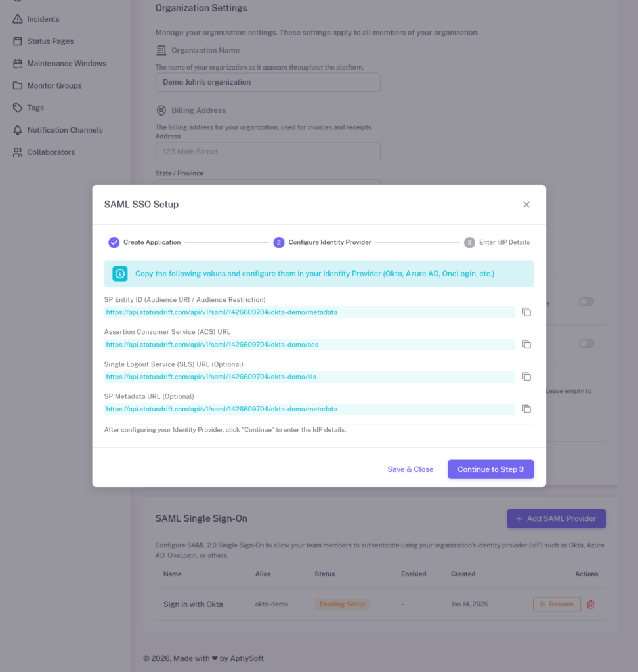Copy the Single Logout Service URL
This screenshot has height=672, width=638.
pyautogui.click(x=526, y=376)
